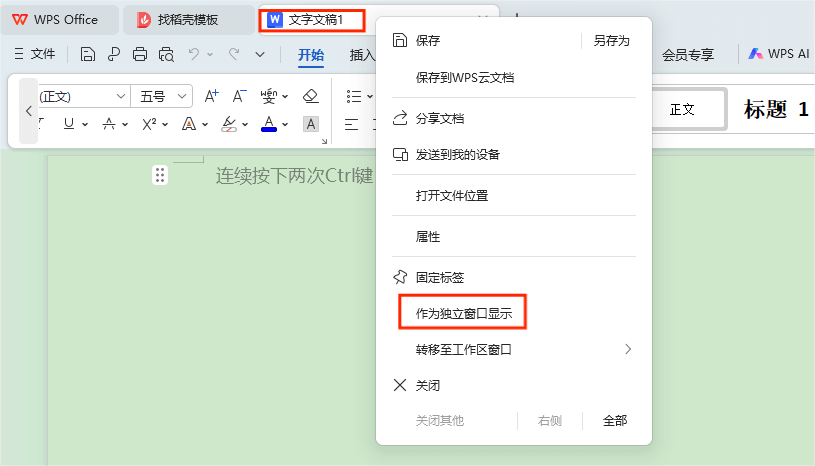Switch to the 开始 ribbon tab
This screenshot has width=815, height=466.
pos(311,55)
